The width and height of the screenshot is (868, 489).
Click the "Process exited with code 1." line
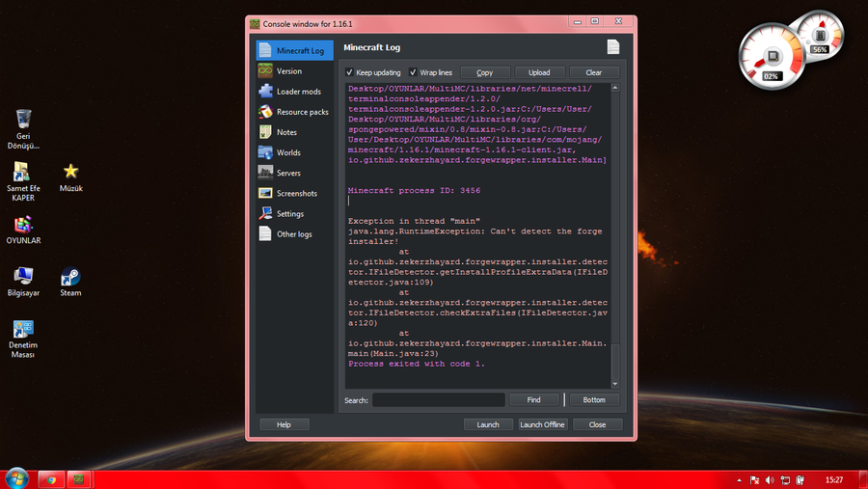pos(417,364)
